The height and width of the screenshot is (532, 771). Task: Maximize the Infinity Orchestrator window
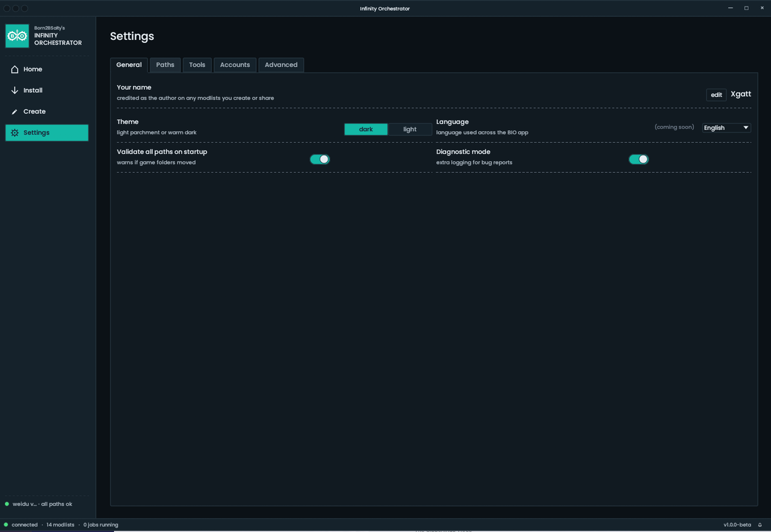click(x=746, y=8)
